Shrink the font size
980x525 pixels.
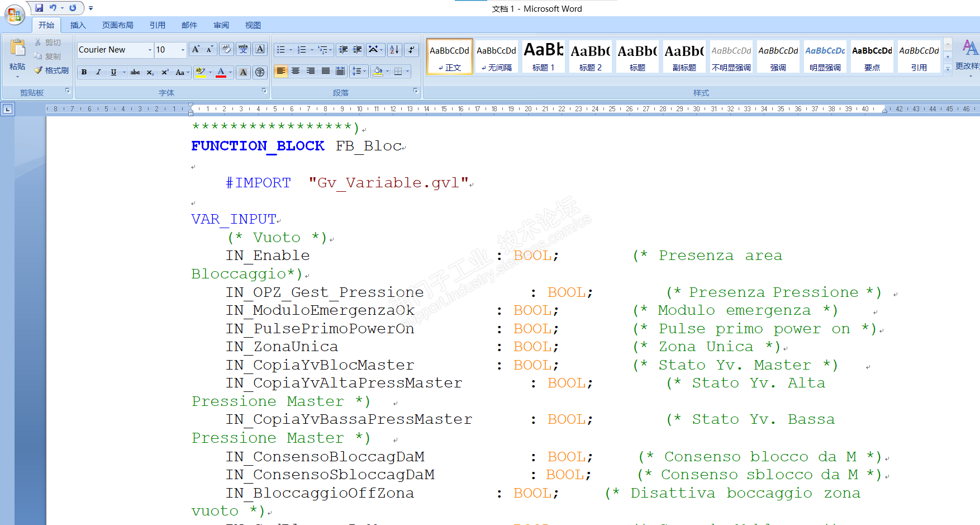click(x=209, y=49)
